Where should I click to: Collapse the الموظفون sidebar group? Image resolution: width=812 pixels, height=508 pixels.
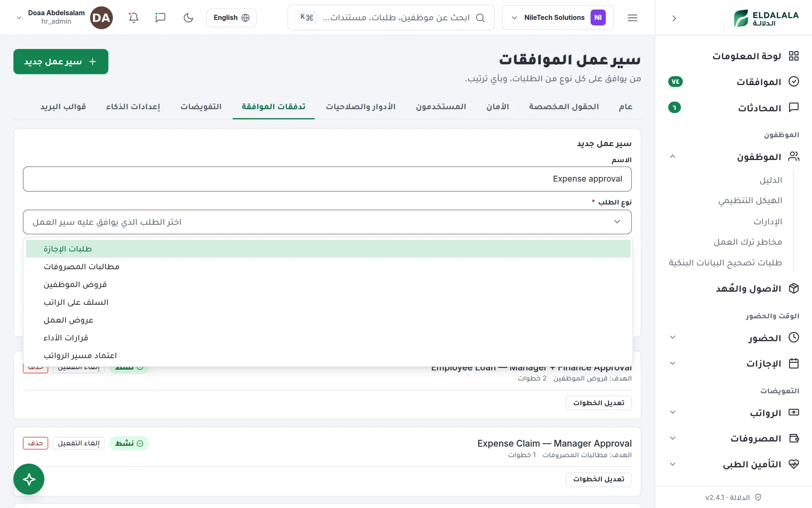[673, 157]
